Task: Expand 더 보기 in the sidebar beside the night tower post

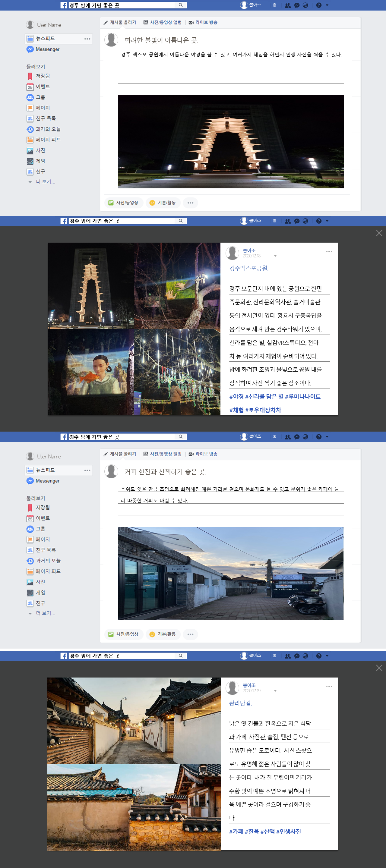Action: click(45, 182)
